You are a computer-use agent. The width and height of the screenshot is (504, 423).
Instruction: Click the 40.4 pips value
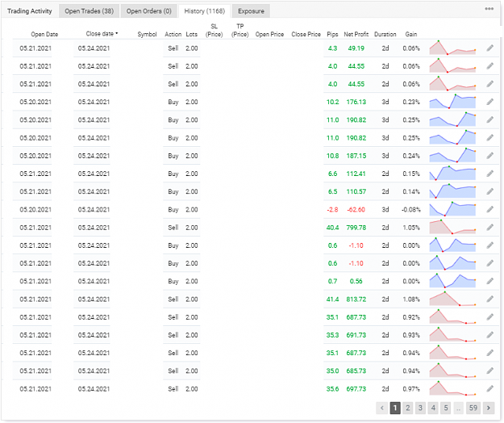pos(332,228)
